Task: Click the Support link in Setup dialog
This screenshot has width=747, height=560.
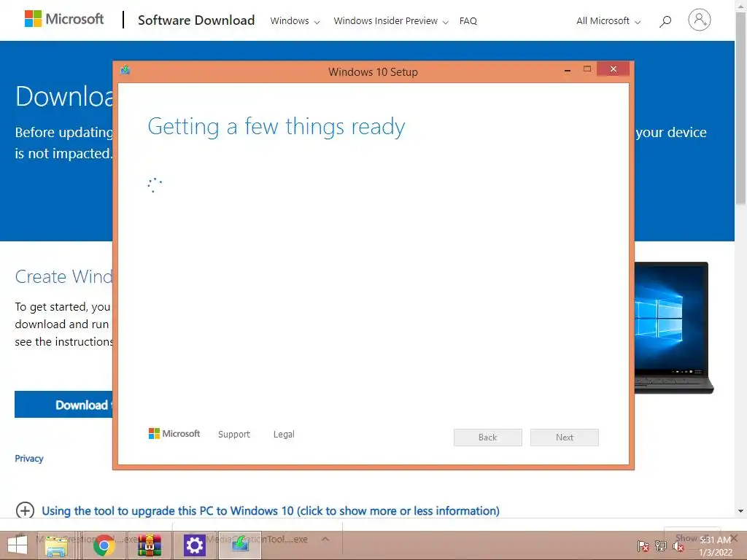Action: 234,435
